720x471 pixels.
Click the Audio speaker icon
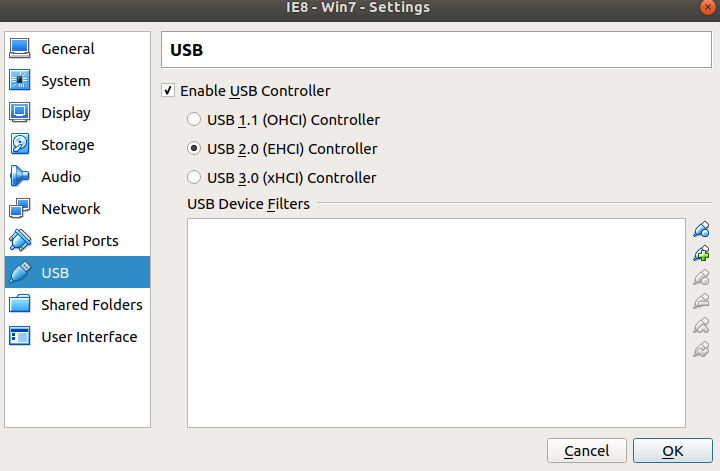click(20, 177)
